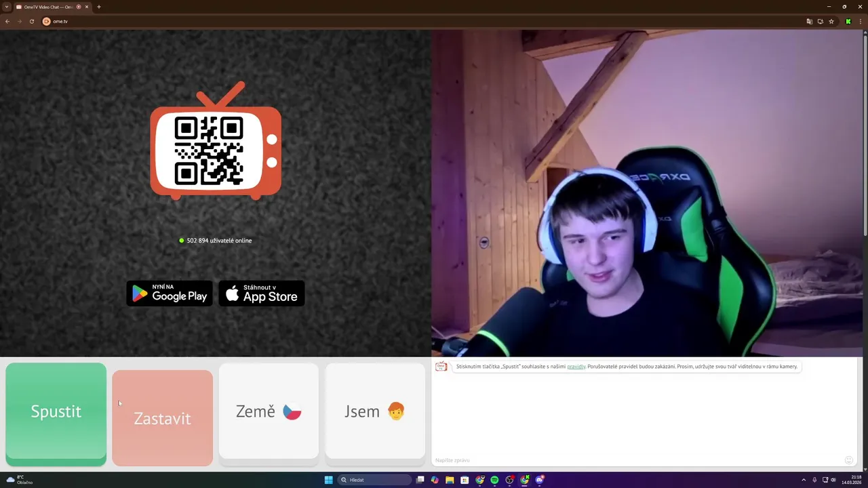Click the Hledat taskbar search box
The height and width of the screenshot is (488, 868).
click(375, 480)
